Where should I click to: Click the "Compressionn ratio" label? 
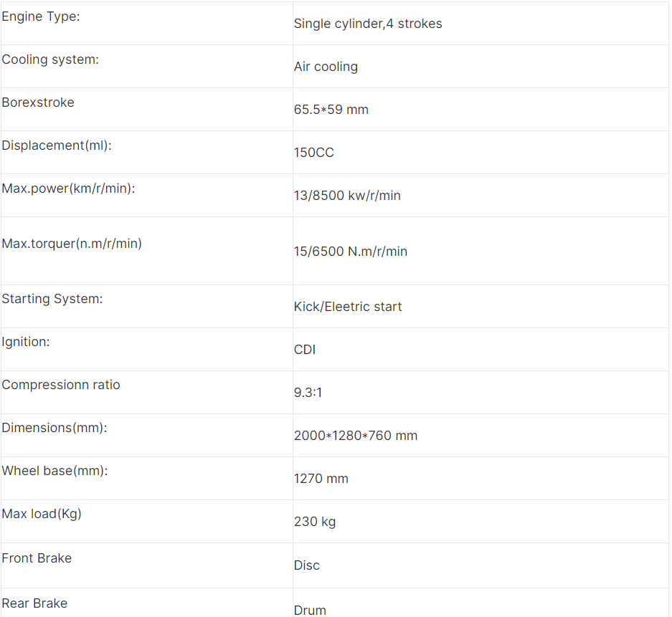click(x=61, y=385)
